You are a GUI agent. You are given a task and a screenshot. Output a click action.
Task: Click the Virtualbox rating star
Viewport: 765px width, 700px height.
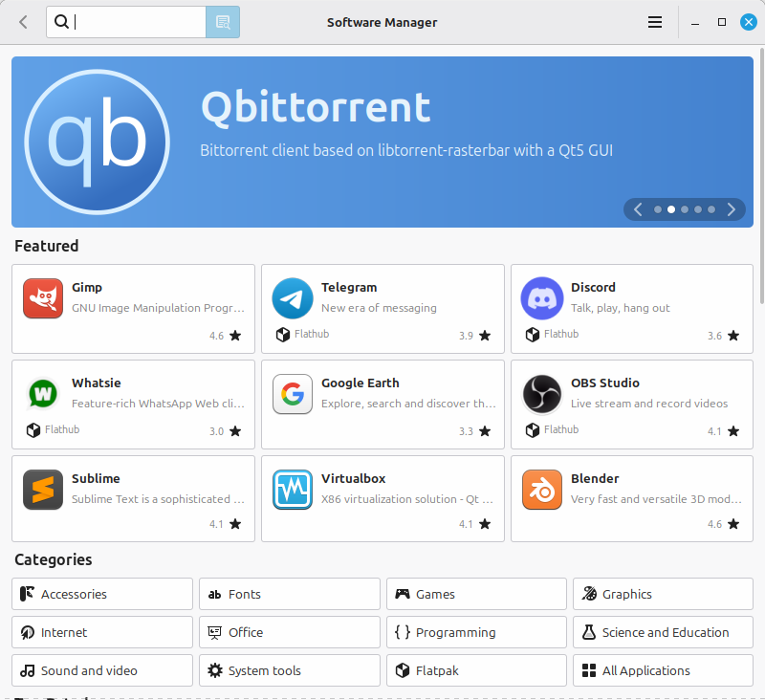point(485,524)
